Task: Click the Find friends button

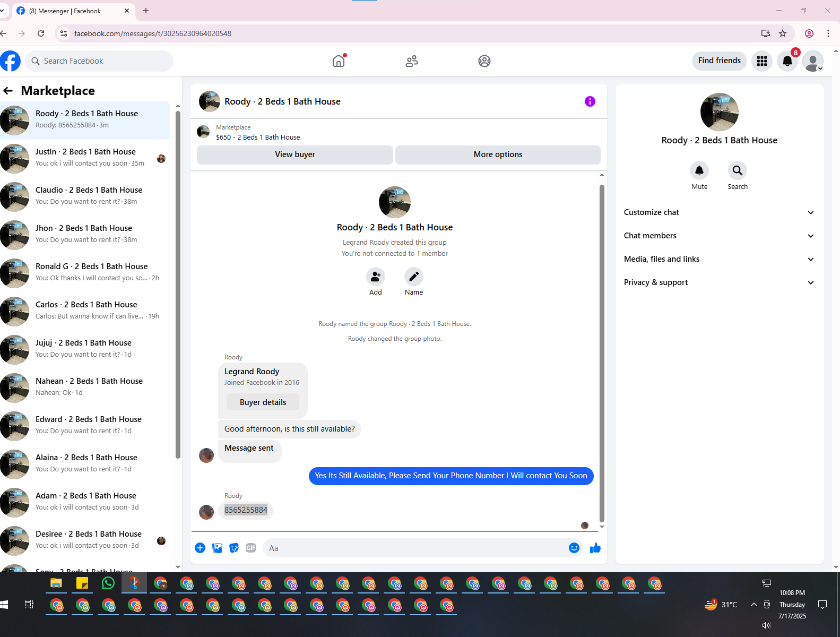Action: [x=720, y=61]
